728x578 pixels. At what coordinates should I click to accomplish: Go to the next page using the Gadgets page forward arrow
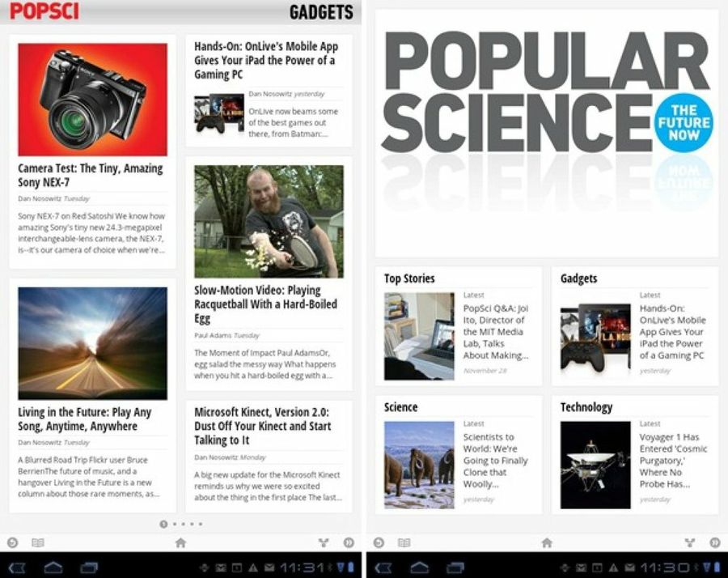click(x=349, y=543)
